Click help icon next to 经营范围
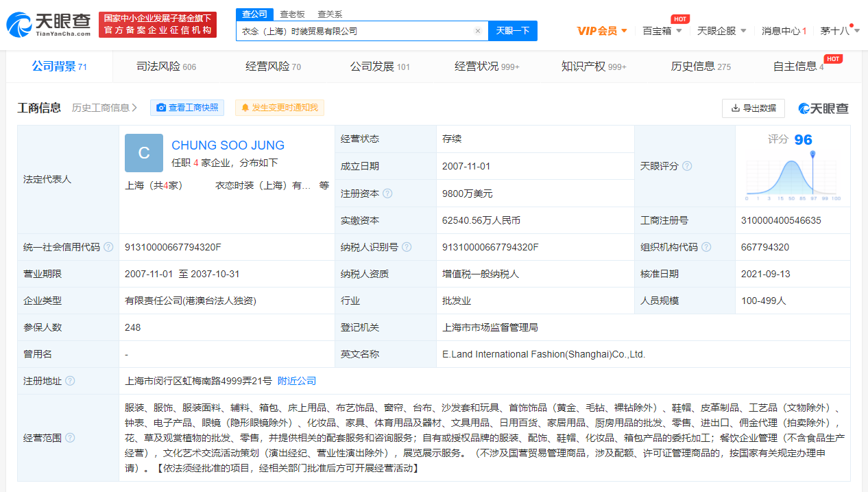Image resolution: width=868 pixels, height=492 pixels. (x=70, y=438)
